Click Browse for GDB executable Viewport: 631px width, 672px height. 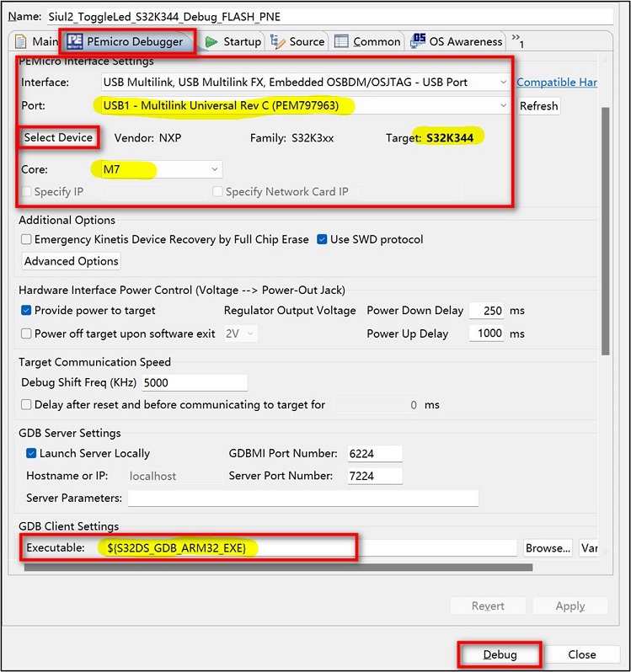click(548, 548)
